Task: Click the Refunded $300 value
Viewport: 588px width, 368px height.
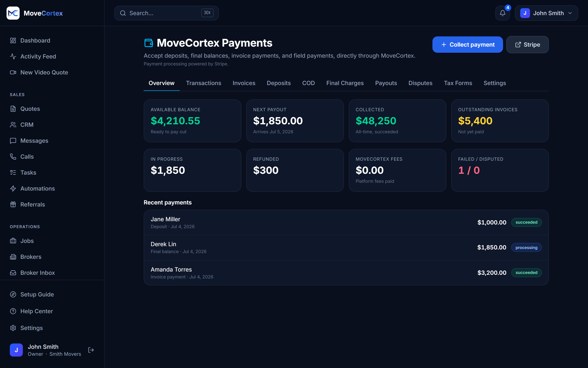Action: point(266,170)
